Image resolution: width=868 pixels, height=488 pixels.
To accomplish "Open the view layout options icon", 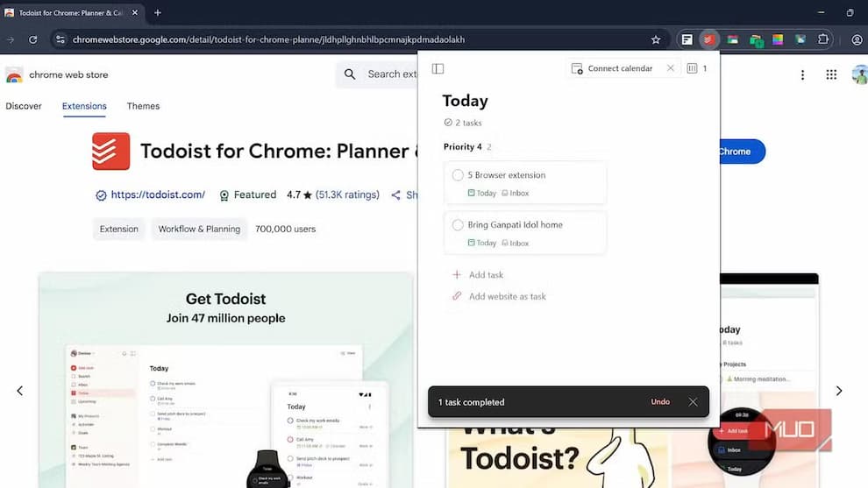I will coord(692,68).
